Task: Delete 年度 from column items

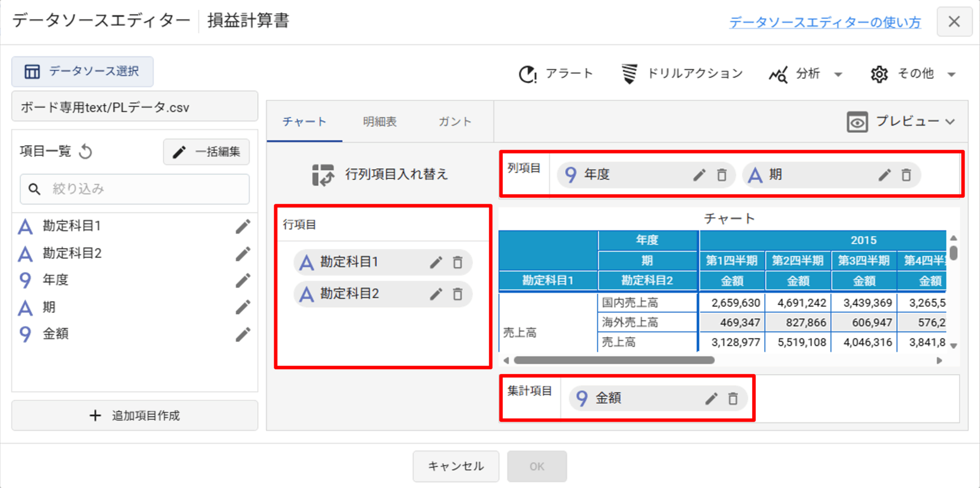Action: [722, 175]
